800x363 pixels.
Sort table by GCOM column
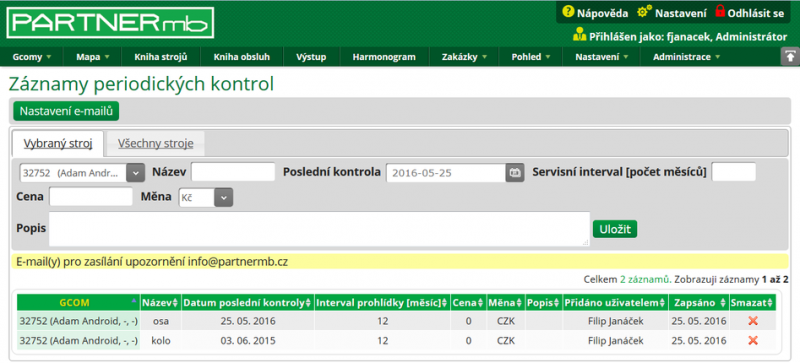click(x=79, y=302)
